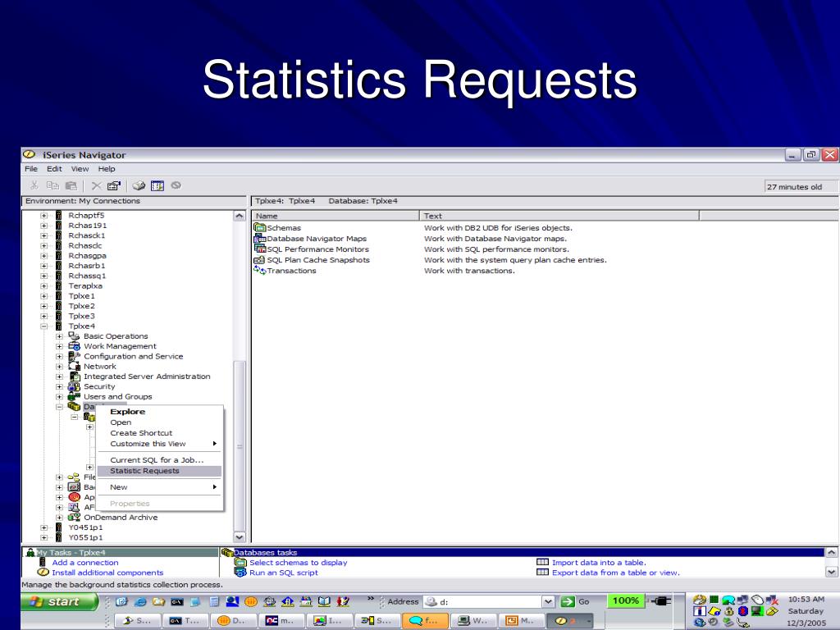This screenshot has height=630, width=840.
Task: Select the Tplxe3 tree item
Action: (x=81, y=316)
